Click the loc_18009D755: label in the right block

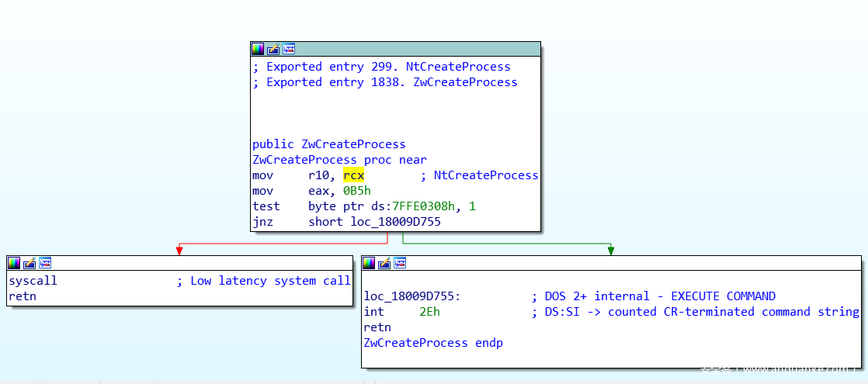(x=412, y=296)
